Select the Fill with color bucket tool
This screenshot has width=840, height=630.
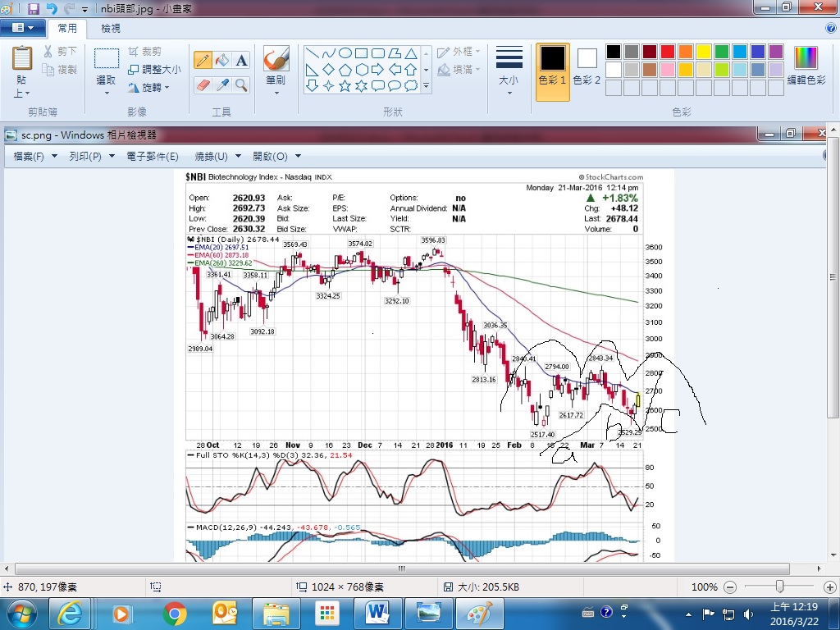(x=221, y=60)
